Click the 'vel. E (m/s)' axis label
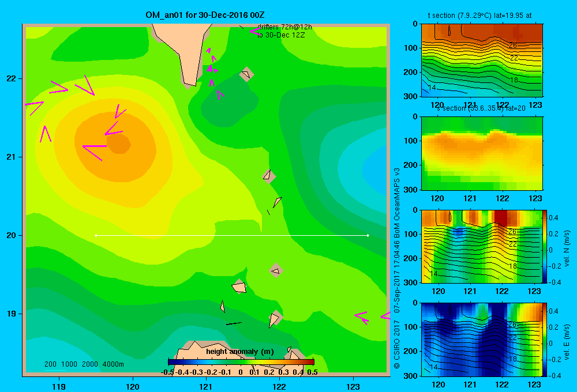 tap(567, 342)
